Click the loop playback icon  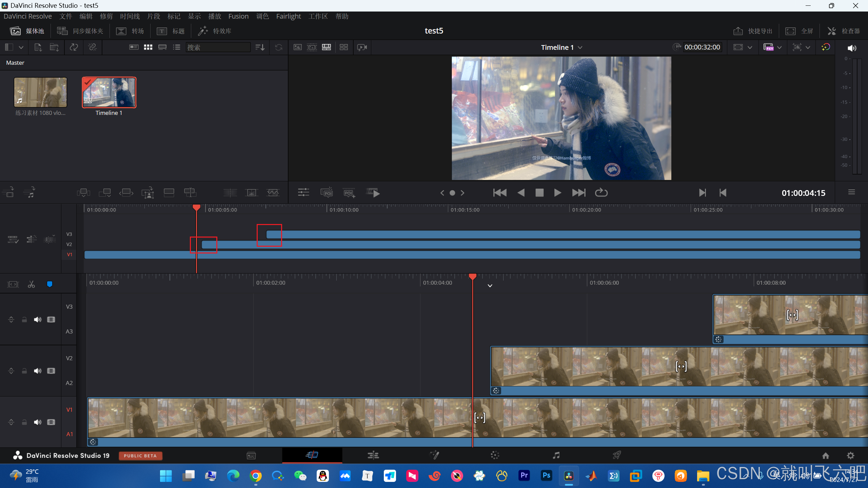[x=601, y=193]
